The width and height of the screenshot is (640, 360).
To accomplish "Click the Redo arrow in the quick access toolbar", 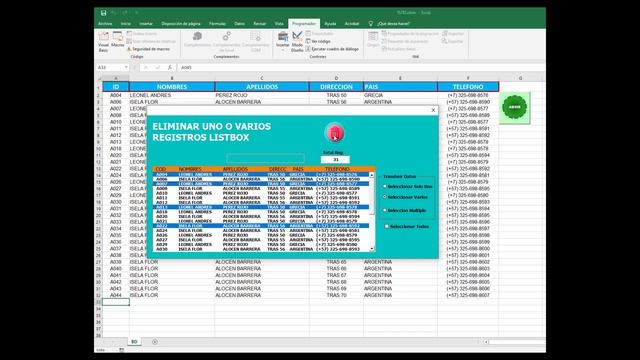I will (x=125, y=13).
